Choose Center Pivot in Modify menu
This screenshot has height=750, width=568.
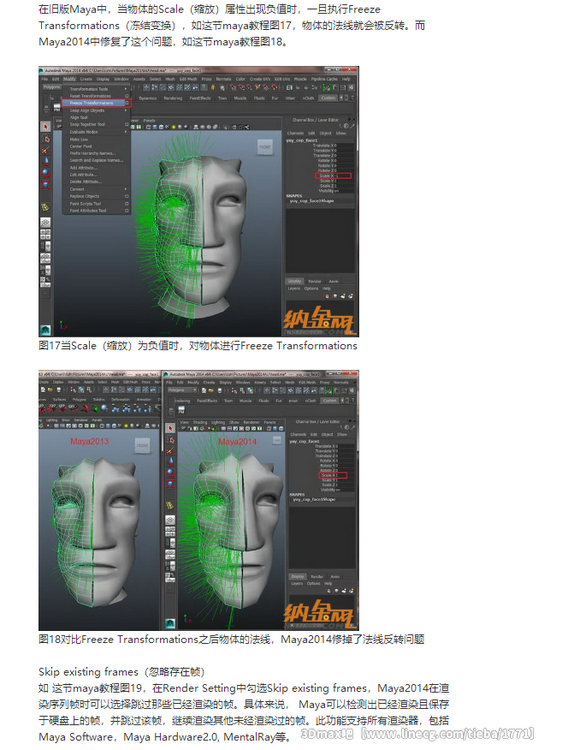click(x=81, y=146)
